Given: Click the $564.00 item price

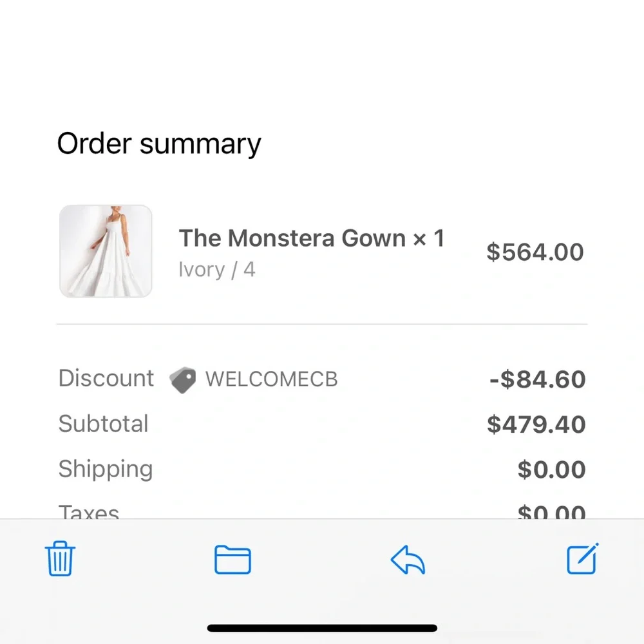Looking at the screenshot, I should [535, 252].
